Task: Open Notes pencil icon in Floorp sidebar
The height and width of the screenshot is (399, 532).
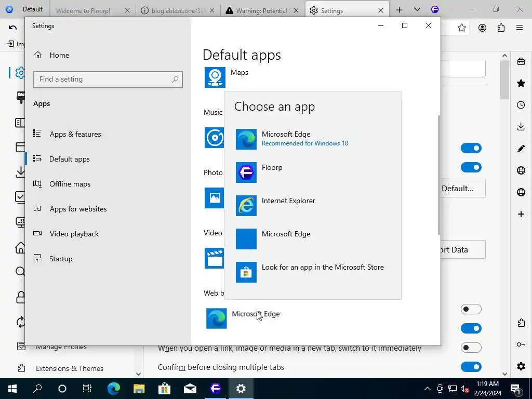Action: click(x=521, y=149)
